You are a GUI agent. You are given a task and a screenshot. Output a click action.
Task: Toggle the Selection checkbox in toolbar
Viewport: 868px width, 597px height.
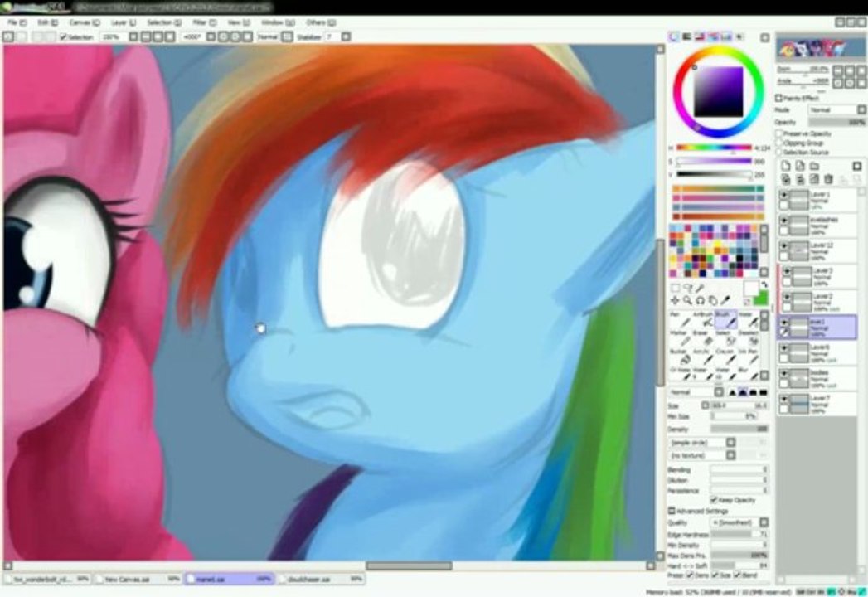click(63, 37)
